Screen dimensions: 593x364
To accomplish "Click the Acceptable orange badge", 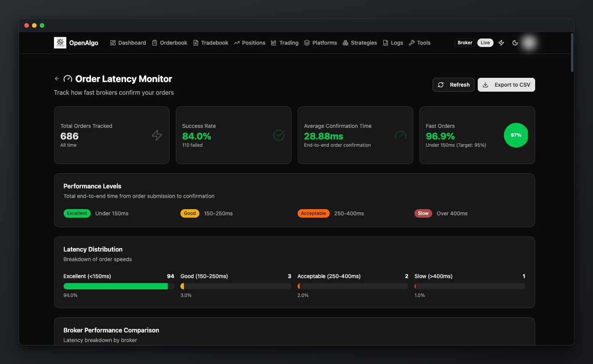I will [313, 213].
